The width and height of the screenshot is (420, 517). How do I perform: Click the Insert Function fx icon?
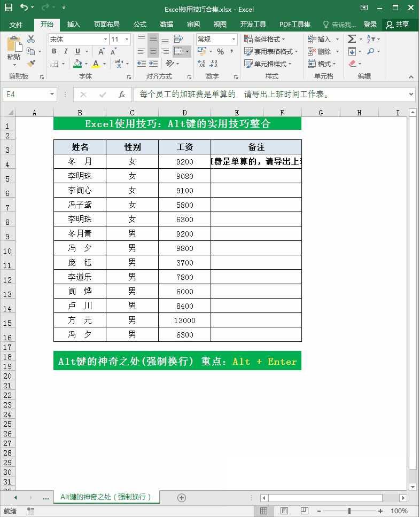tap(122, 95)
